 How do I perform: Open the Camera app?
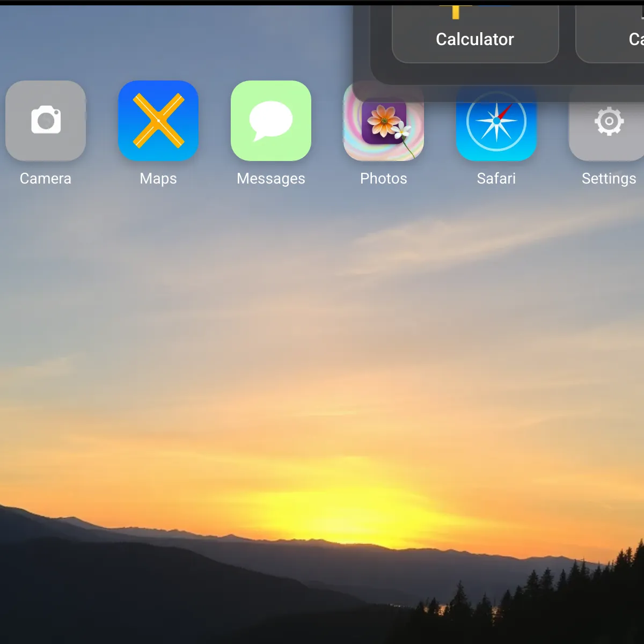(x=46, y=121)
